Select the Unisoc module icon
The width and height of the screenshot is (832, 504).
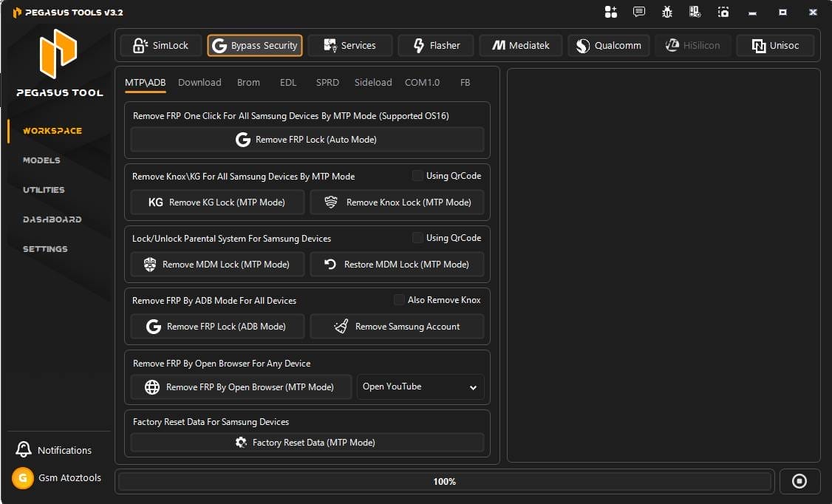tap(775, 45)
